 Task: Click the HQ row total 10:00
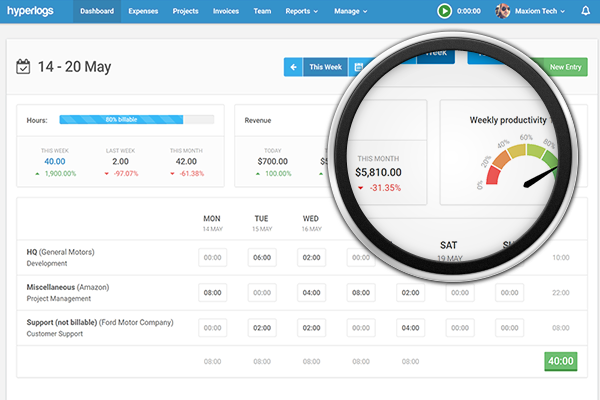tap(561, 257)
